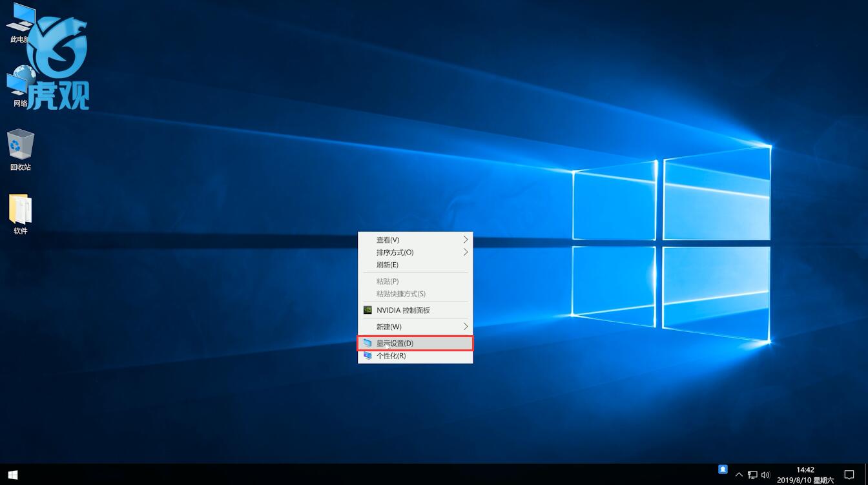Image resolution: width=868 pixels, height=485 pixels.
Task: Show hidden tray icons chevron
Action: (739, 475)
